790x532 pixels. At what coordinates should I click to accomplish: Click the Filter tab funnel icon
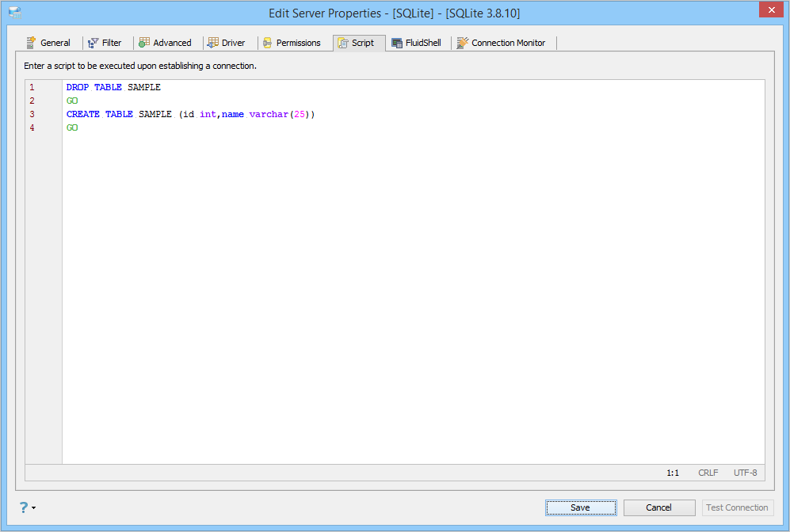tap(94, 44)
